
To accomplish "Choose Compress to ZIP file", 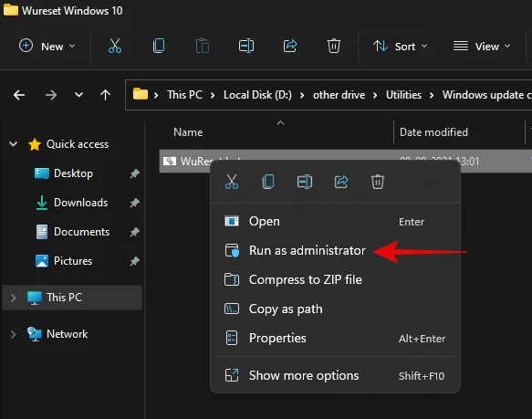I will tap(335, 279).
